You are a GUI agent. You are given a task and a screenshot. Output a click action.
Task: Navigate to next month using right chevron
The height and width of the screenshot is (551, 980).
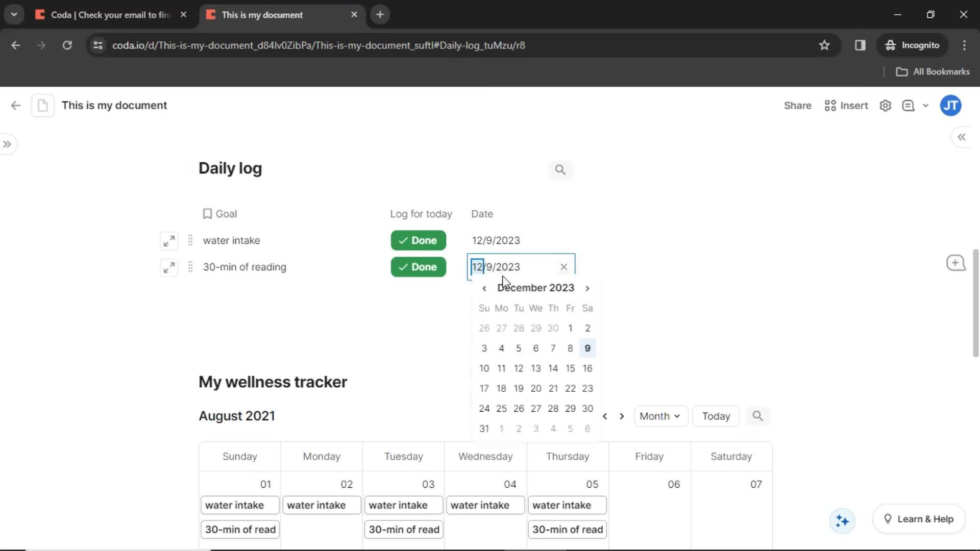(x=587, y=288)
